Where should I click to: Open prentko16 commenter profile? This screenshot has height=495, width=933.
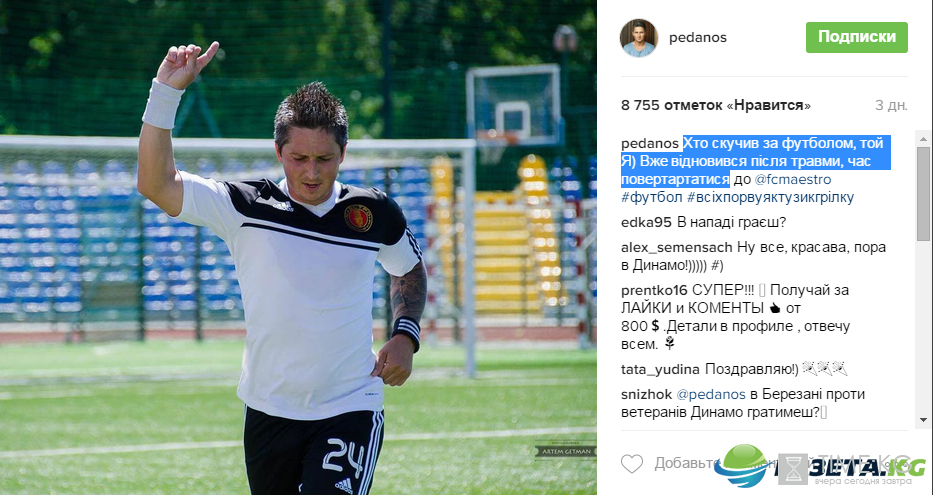pos(655,290)
